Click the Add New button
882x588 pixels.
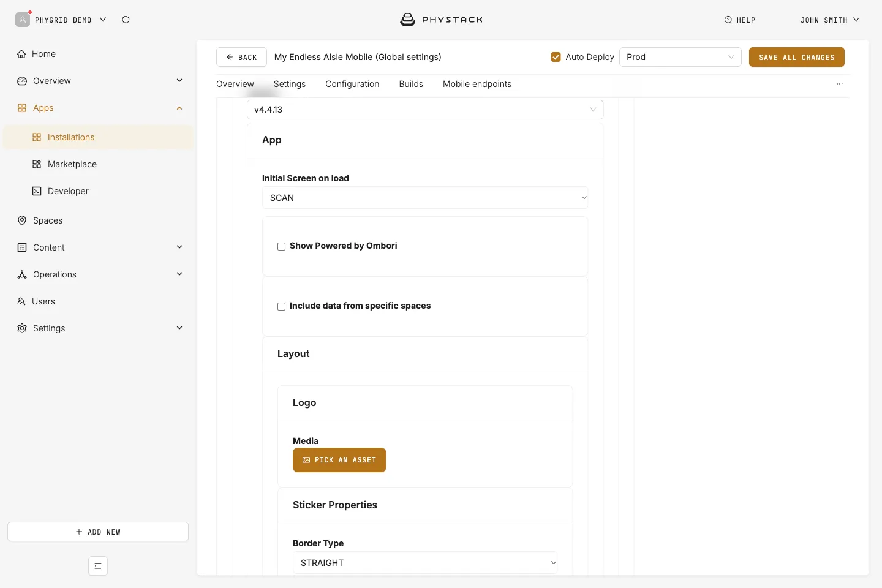point(98,532)
